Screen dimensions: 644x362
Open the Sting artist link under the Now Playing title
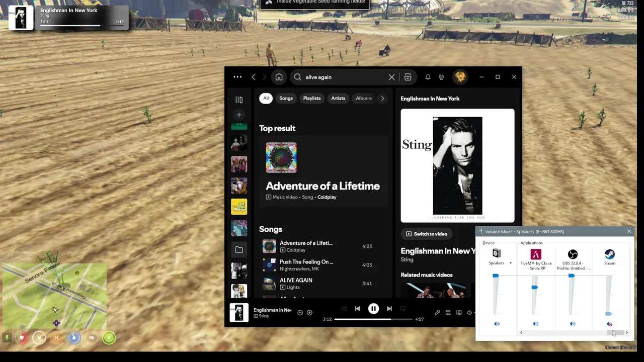407,259
